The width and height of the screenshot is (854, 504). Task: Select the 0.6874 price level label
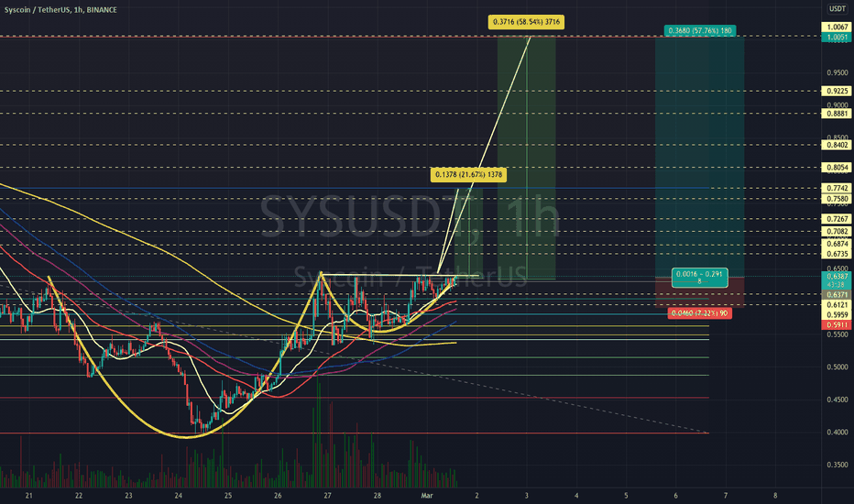[838, 245]
